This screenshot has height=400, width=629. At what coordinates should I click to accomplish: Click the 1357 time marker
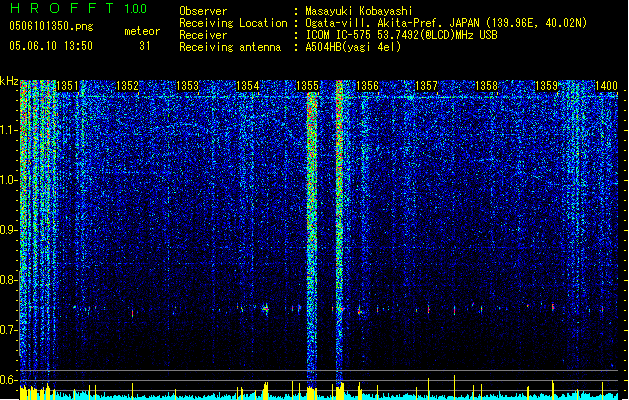coord(426,86)
